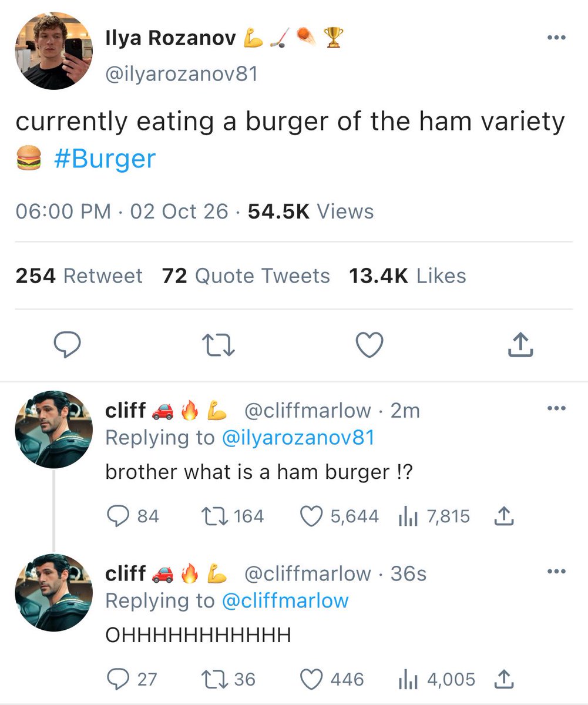View the 72 Quote Tweets list
The height and width of the screenshot is (705, 588).
tap(246, 276)
